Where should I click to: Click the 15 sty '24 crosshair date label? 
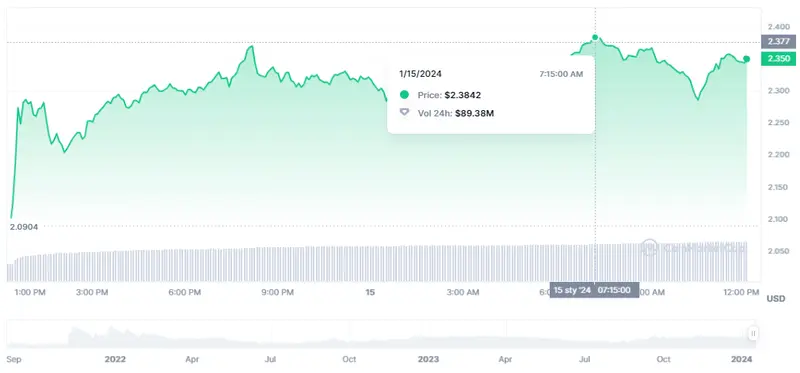(572, 290)
